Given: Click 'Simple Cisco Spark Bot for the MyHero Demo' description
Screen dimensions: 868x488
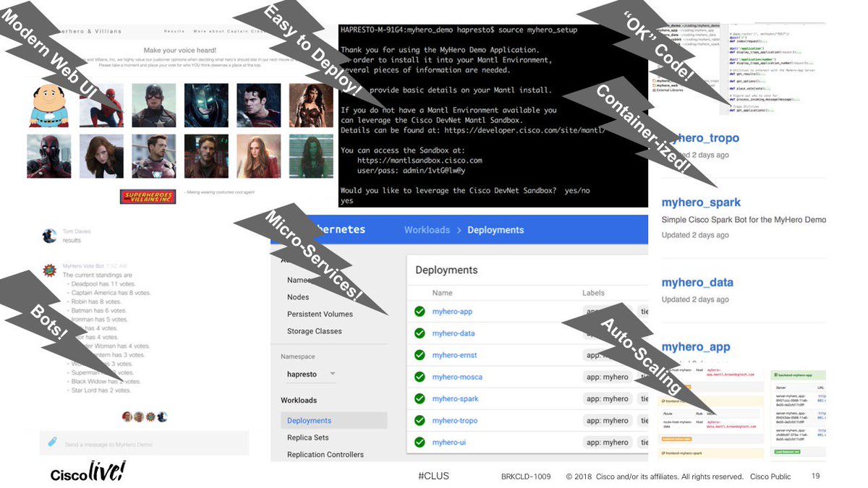Looking at the screenshot, I should (x=744, y=219).
